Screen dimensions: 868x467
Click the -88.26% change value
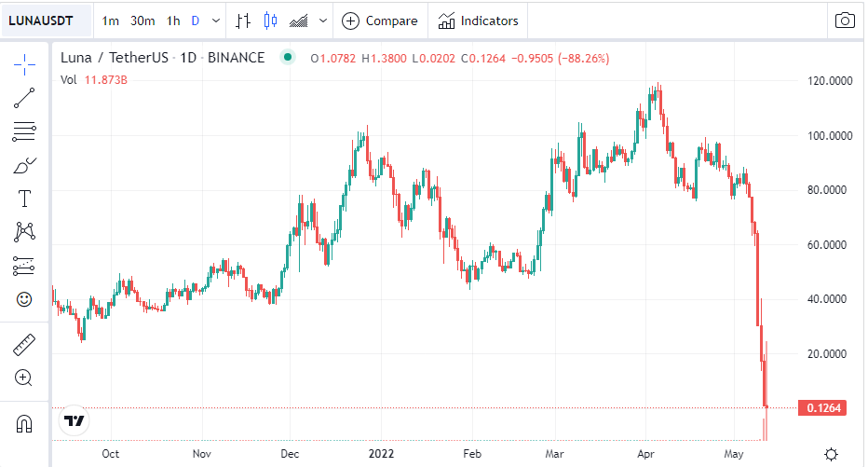pos(583,58)
